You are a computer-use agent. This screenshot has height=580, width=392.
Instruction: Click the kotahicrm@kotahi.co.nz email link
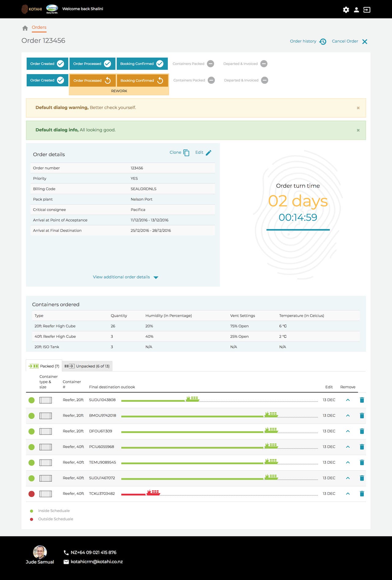point(97,562)
